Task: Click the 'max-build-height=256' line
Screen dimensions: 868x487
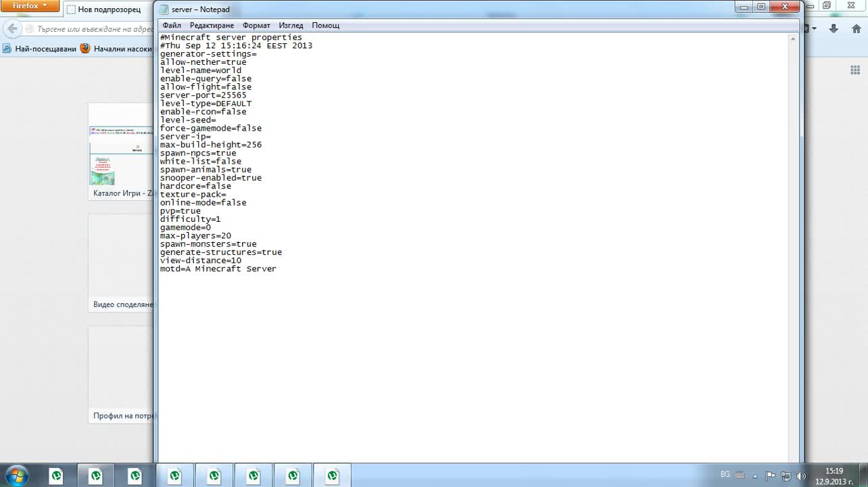Action: click(211, 145)
